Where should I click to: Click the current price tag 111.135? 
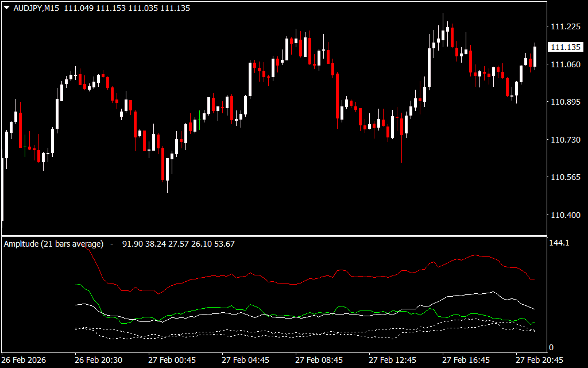564,47
